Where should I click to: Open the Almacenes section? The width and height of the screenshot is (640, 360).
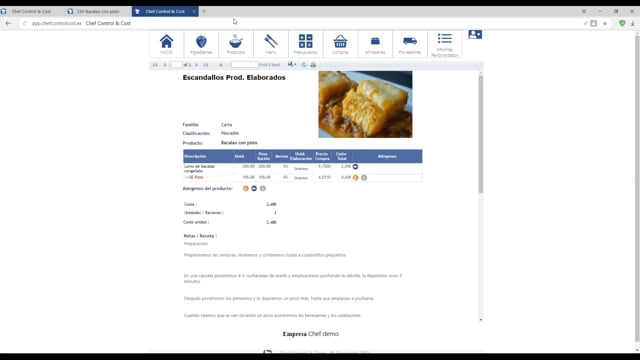375,44
